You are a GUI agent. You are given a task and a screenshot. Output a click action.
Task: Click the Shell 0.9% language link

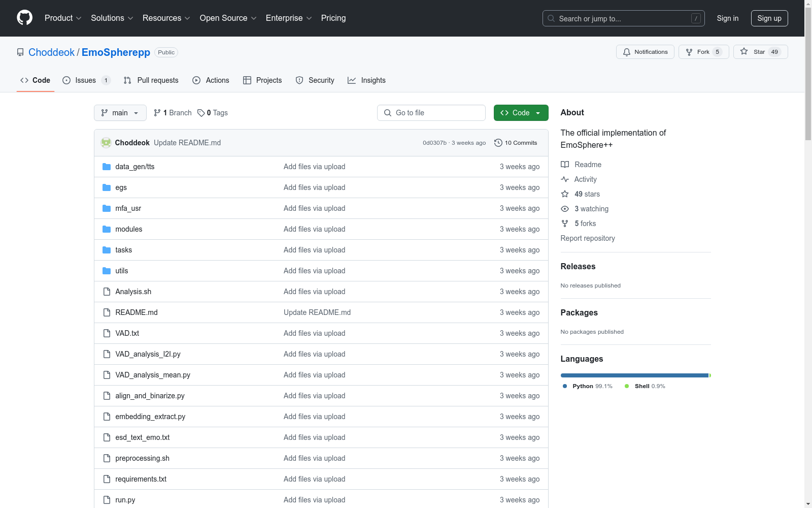(x=645, y=386)
